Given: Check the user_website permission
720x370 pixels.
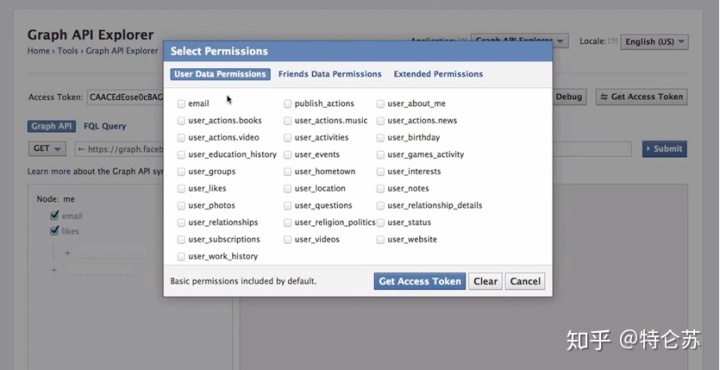Looking at the screenshot, I should click(x=380, y=240).
